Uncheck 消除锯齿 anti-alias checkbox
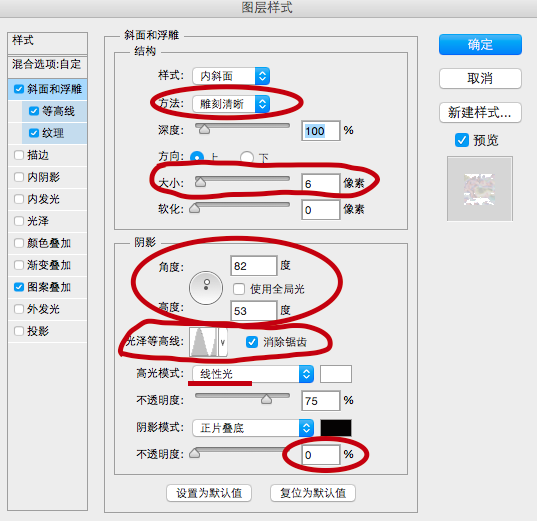The width and height of the screenshot is (537, 521). [x=252, y=342]
